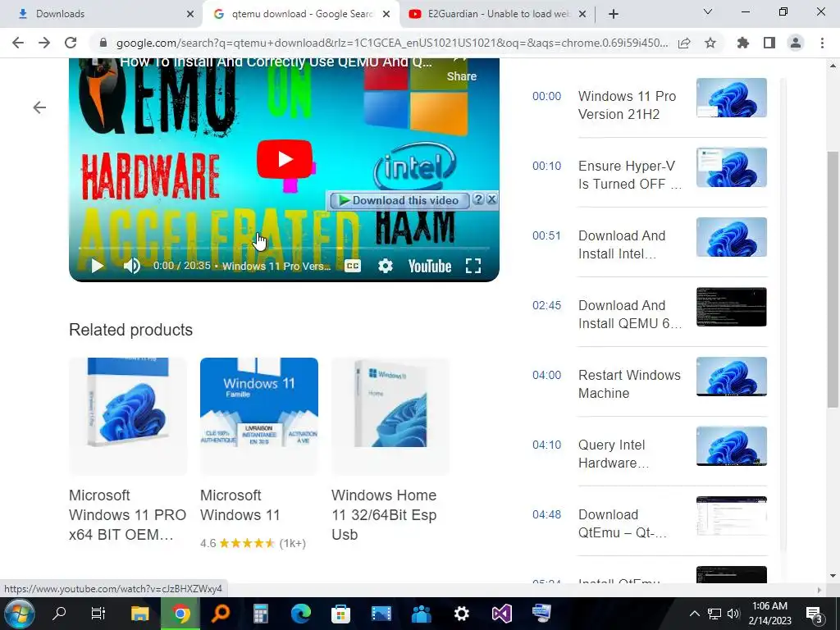Open help on download video bar
Viewport: 840px width, 630px height.
coord(478,200)
